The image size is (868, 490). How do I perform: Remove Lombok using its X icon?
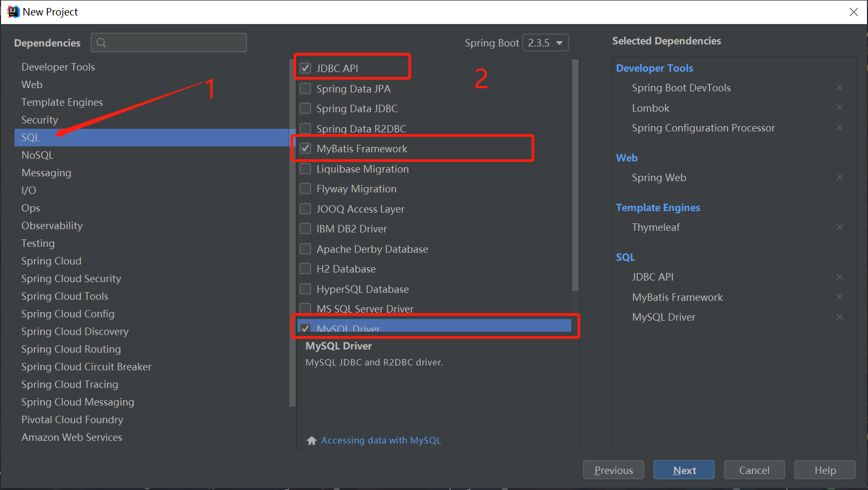(839, 108)
